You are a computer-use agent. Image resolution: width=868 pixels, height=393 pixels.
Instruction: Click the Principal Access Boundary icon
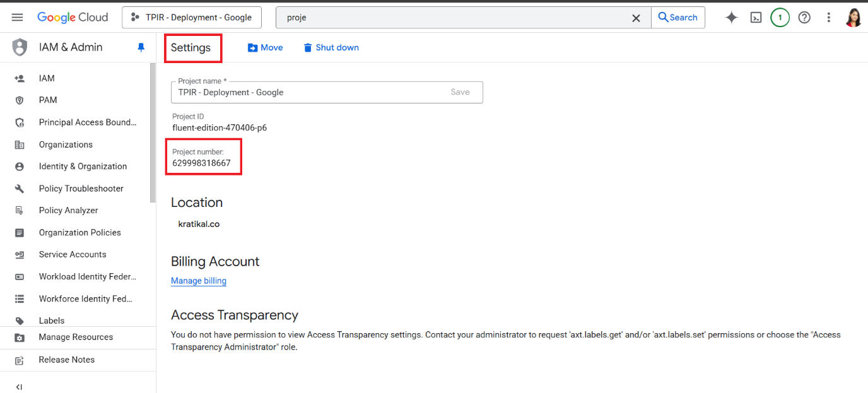[20, 122]
